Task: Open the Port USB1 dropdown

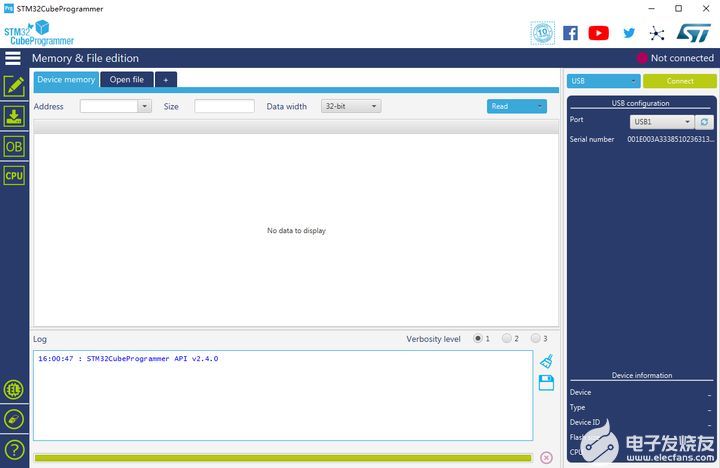Action: tap(662, 122)
